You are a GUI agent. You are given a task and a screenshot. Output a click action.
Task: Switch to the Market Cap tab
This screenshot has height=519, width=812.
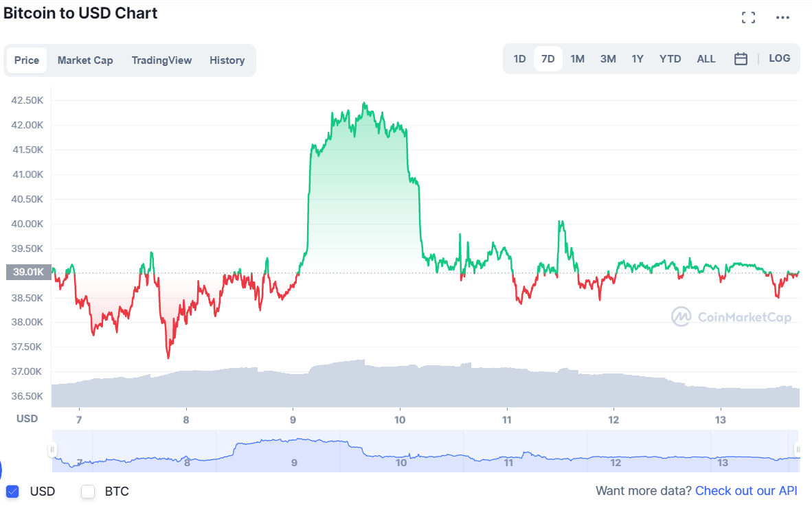tap(85, 60)
